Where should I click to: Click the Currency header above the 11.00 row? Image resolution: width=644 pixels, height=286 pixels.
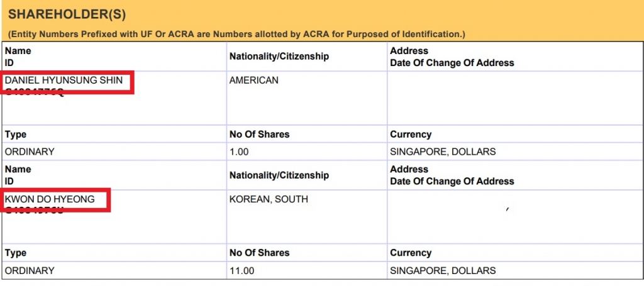coord(411,253)
